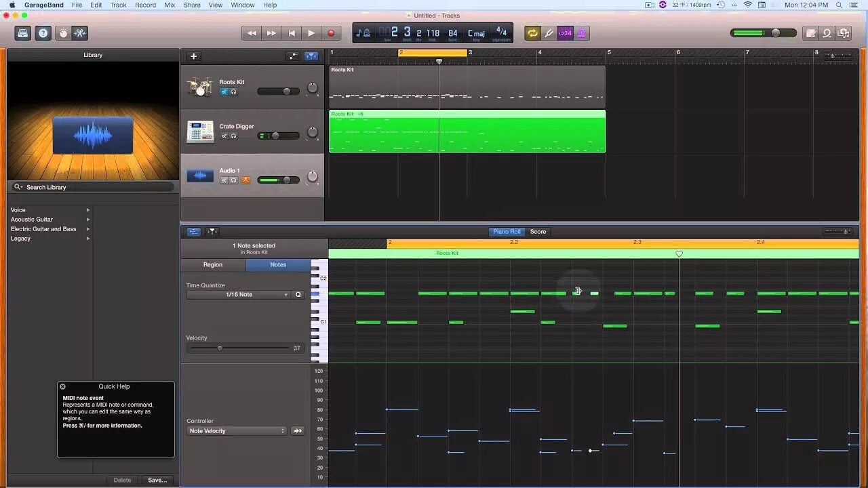Solo the Roots Kit track
868x488 pixels.
(x=233, y=91)
